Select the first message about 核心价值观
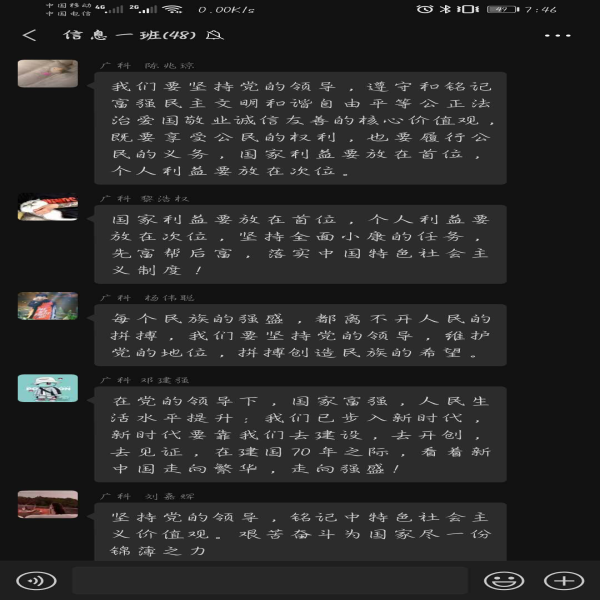 (300, 128)
